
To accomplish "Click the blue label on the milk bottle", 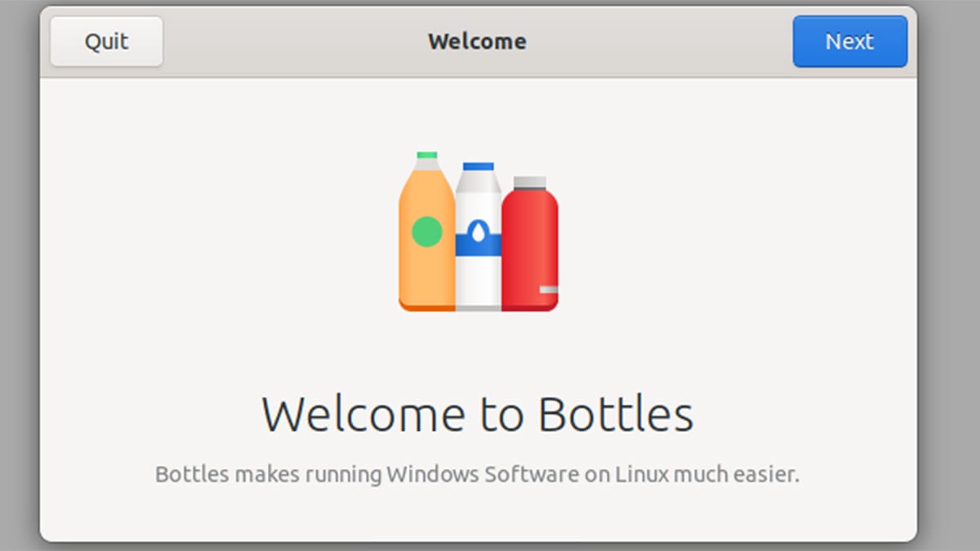I will pos(478,241).
